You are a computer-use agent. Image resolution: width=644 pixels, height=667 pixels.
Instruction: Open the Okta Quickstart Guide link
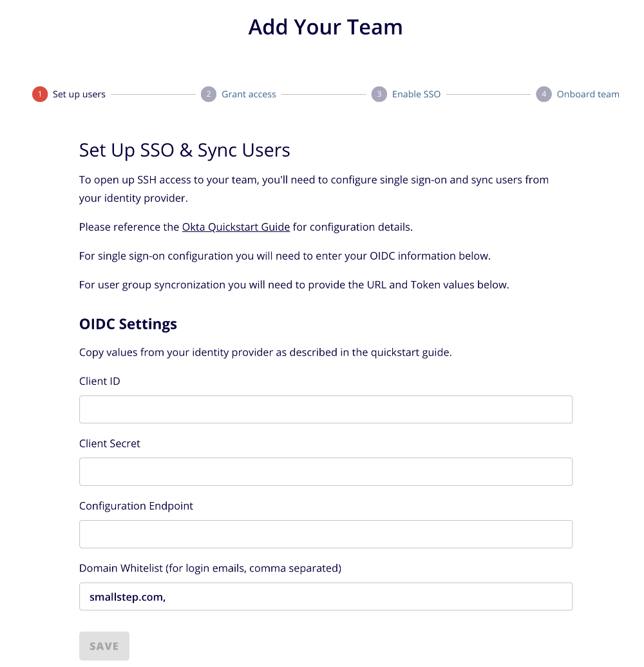pos(236,227)
